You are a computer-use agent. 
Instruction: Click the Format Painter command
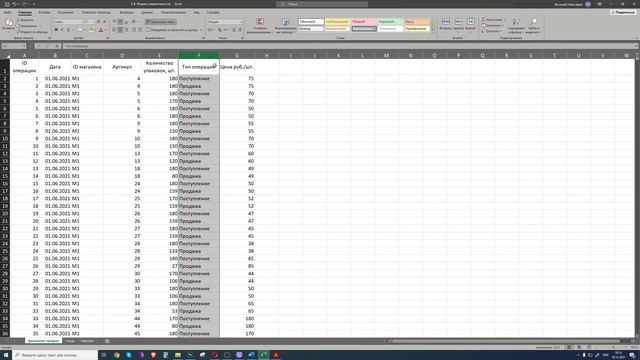coord(32,31)
